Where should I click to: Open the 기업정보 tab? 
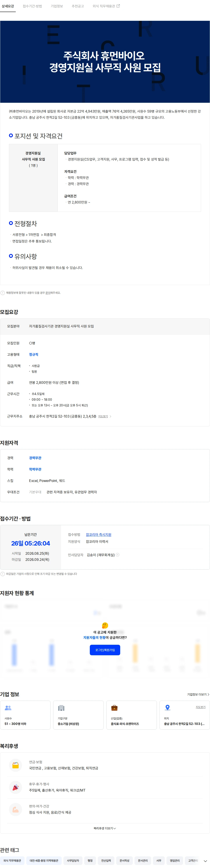point(57,6)
